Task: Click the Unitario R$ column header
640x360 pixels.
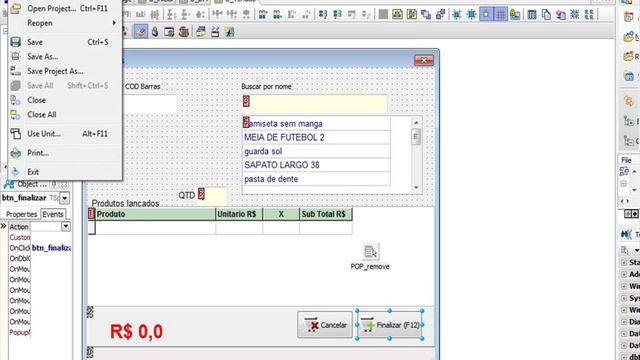Action: (239, 214)
